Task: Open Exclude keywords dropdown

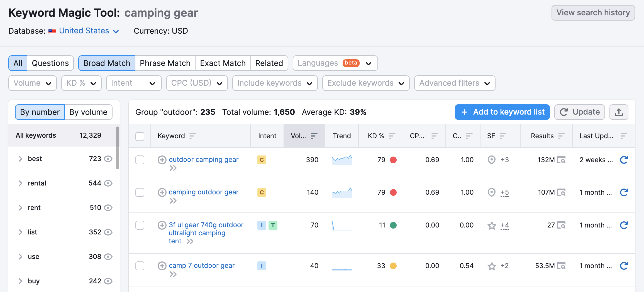Action: click(x=366, y=83)
